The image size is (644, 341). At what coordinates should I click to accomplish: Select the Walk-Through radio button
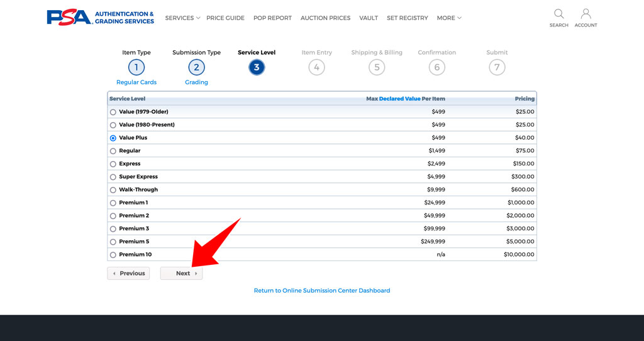pos(113,190)
